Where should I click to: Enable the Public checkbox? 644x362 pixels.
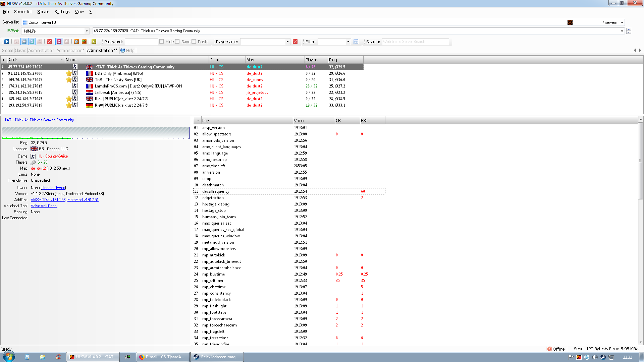tap(194, 42)
